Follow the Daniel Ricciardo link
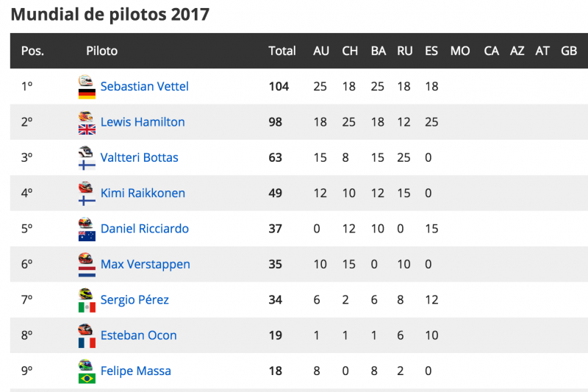 click(x=144, y=229)
